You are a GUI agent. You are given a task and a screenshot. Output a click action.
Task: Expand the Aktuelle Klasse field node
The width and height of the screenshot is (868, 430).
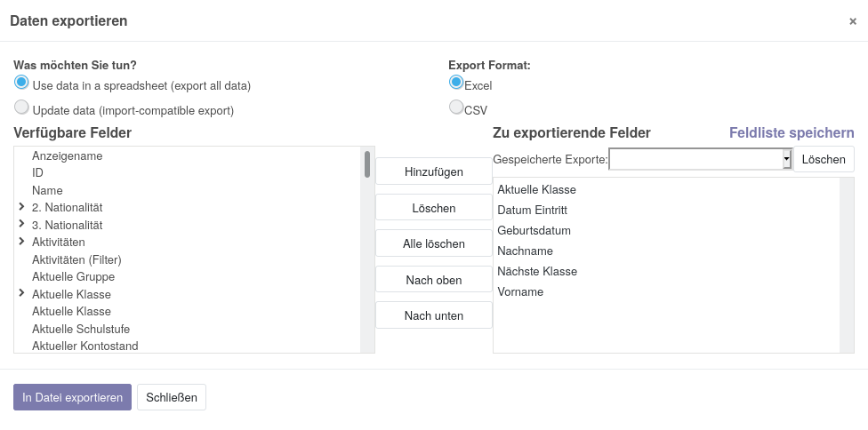coord(22,293)
